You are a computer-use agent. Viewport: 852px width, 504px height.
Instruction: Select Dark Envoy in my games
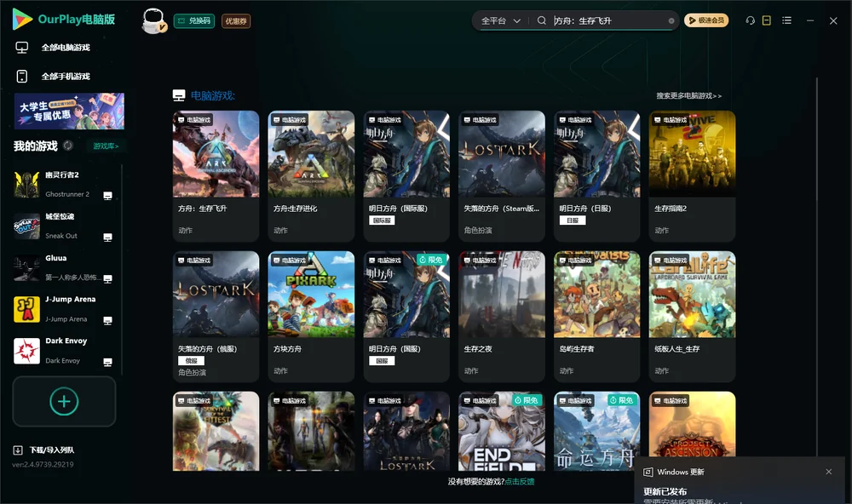pyautogui.click(x=64, y=351)
